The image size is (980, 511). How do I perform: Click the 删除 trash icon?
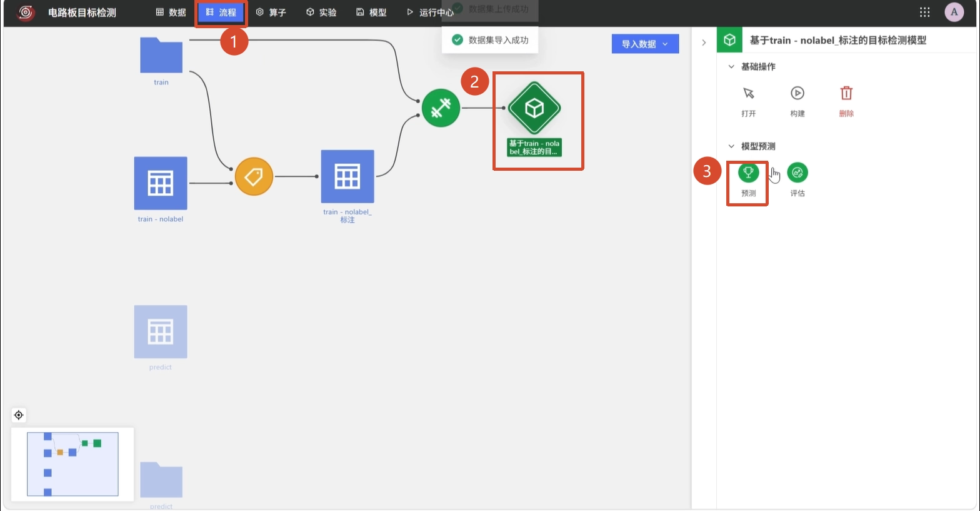[846, 93]
